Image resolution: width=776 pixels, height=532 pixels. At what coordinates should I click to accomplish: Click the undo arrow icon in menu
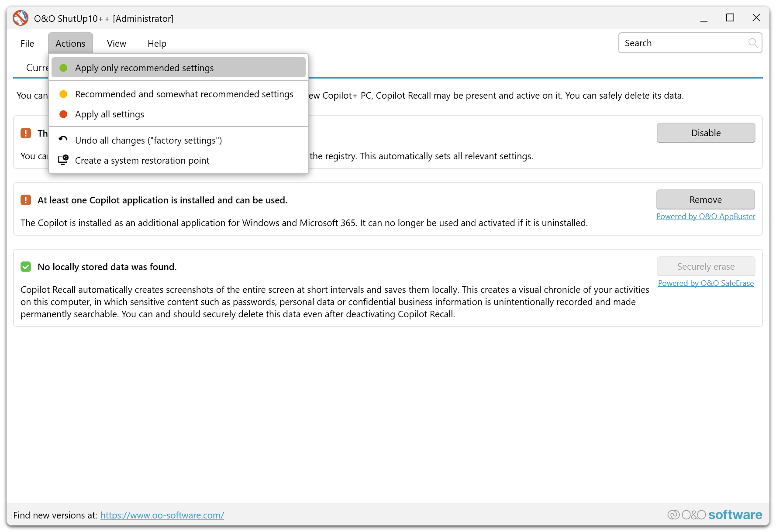tap(63, 139)
